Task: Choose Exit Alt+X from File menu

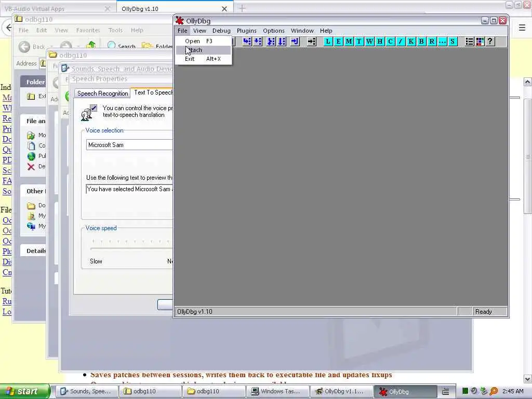Action: 203,59
